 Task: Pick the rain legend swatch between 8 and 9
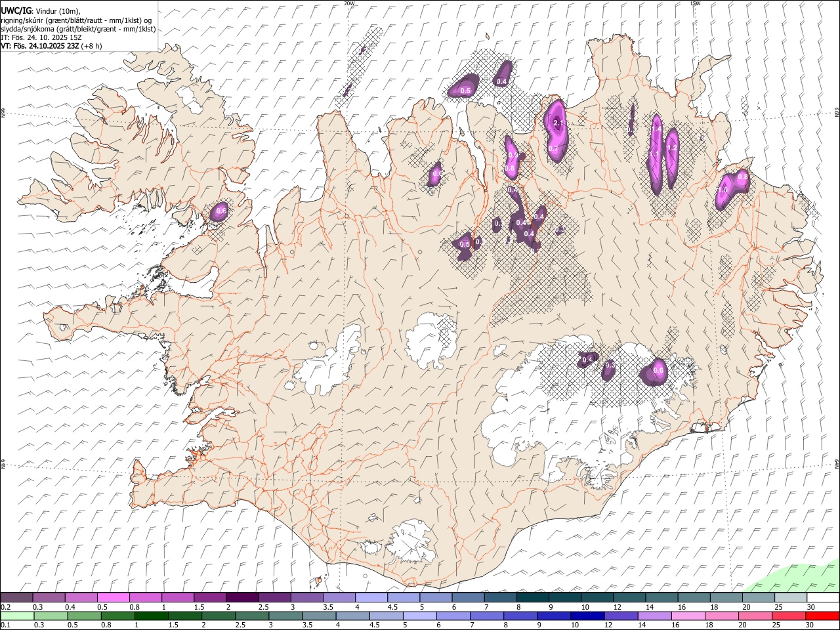(x=520, y=616)
